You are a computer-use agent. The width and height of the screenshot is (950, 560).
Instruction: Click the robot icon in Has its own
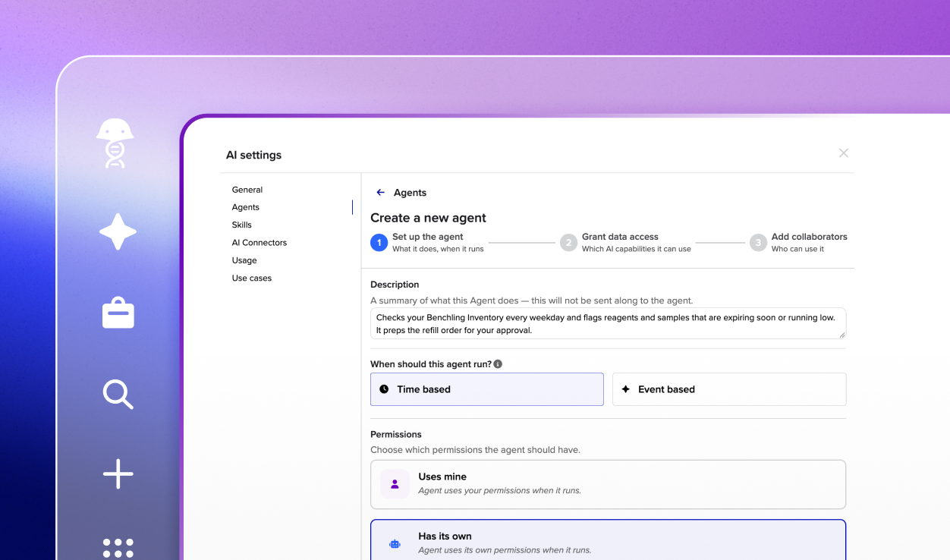click(395, 543)
